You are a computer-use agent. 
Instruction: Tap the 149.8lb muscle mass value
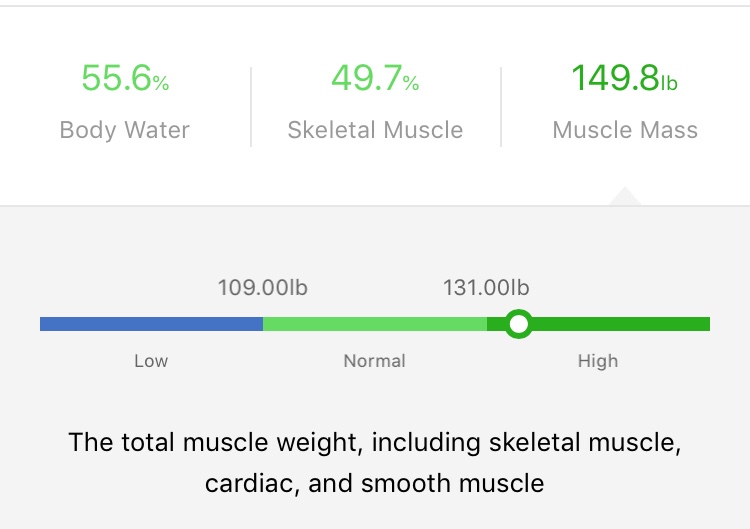click(x=625, y=78)
